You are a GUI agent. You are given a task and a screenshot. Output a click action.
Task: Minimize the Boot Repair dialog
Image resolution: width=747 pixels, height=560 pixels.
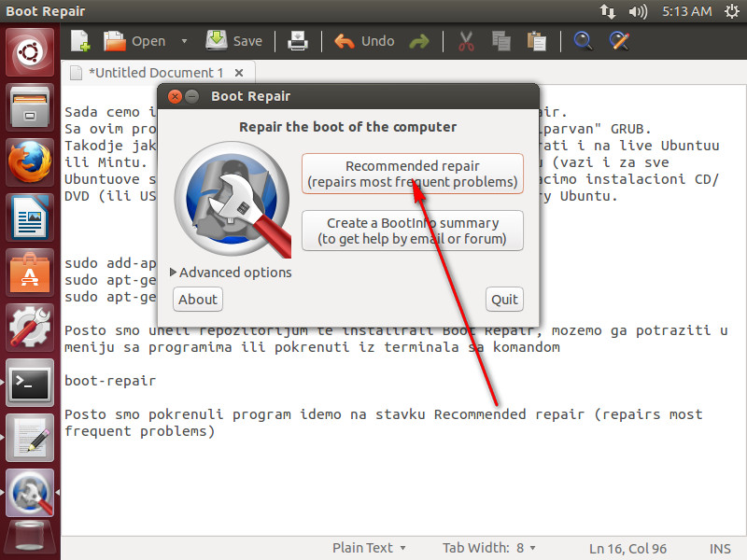tap(192, 97)
